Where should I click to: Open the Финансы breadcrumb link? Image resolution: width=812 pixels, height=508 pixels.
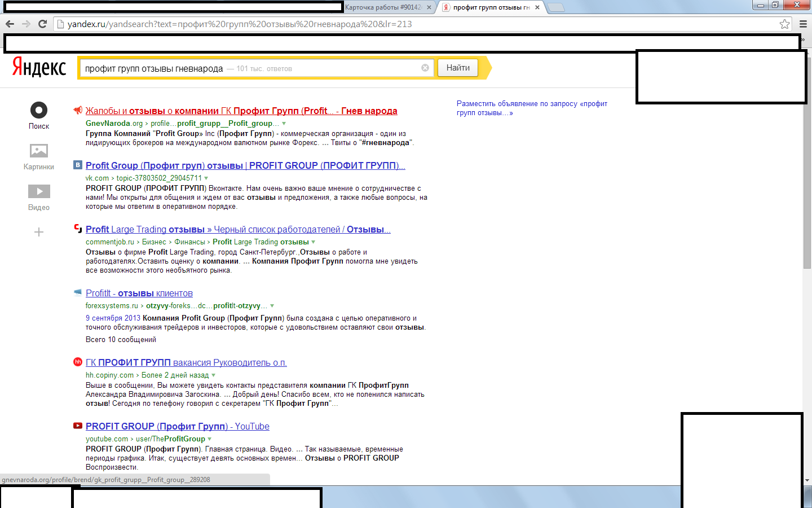click(190, 242)
